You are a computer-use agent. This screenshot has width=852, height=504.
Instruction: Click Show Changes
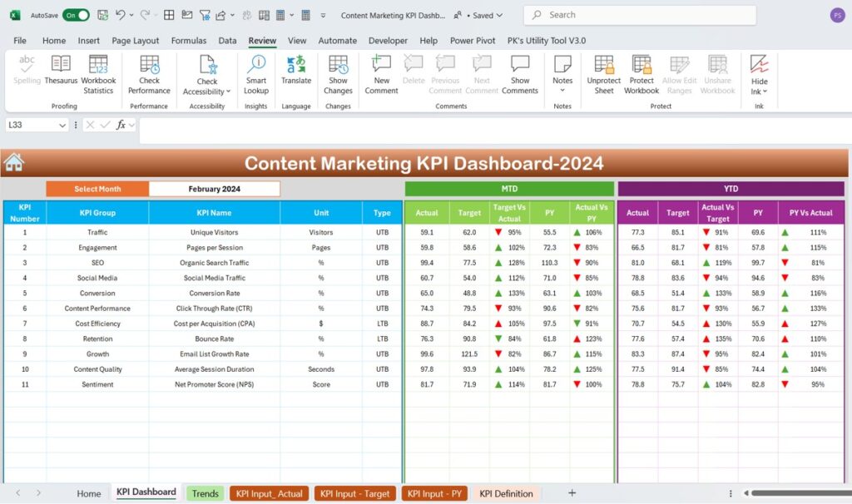[x=338, y=75]
